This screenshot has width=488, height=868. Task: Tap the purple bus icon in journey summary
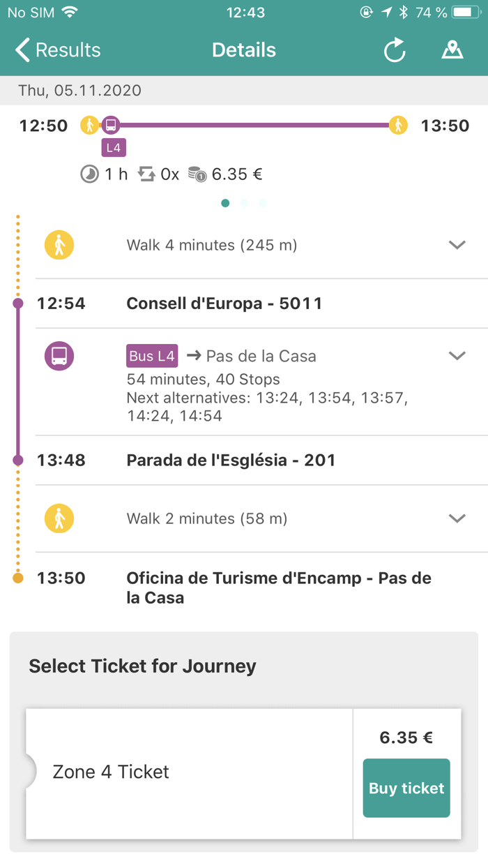click(111, 126)
